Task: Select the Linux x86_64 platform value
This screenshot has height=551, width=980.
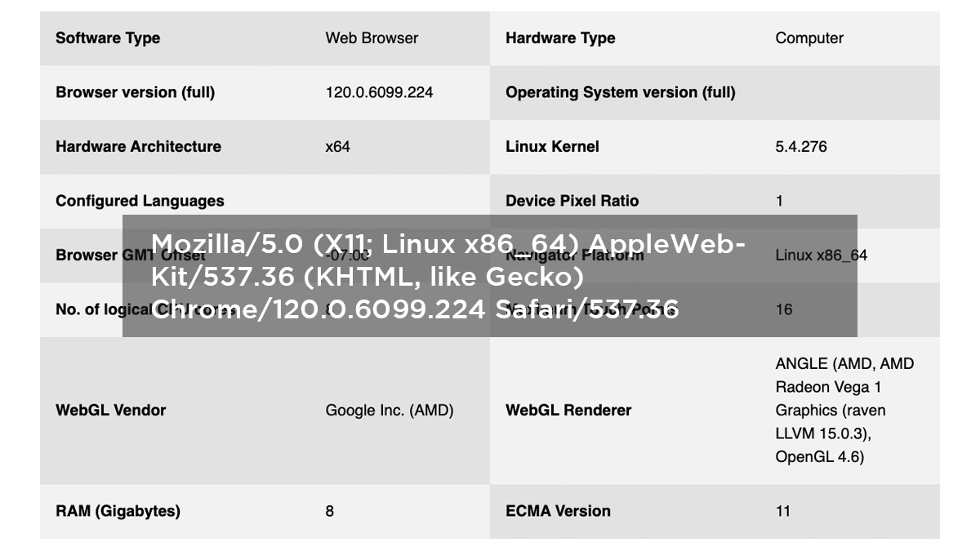Action: [822, 256]
